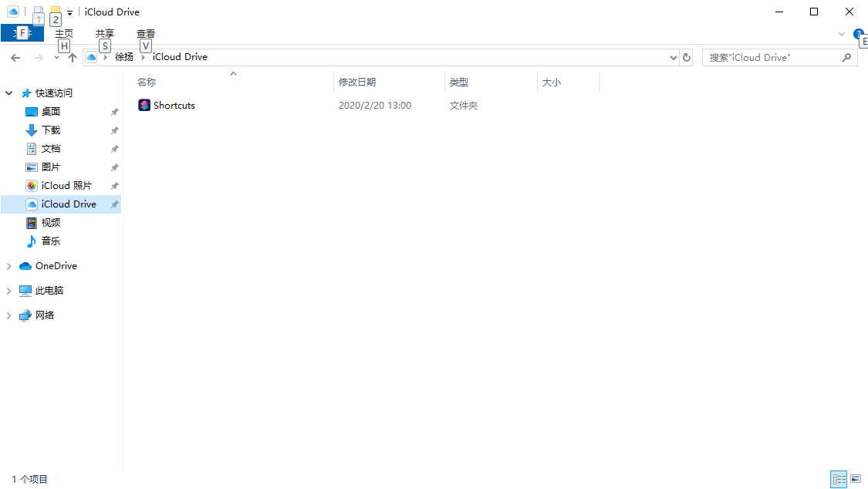The width and height of the screenshot is (868, 489).
Task: Switch to large icons view layout
Action: [855, 479]
